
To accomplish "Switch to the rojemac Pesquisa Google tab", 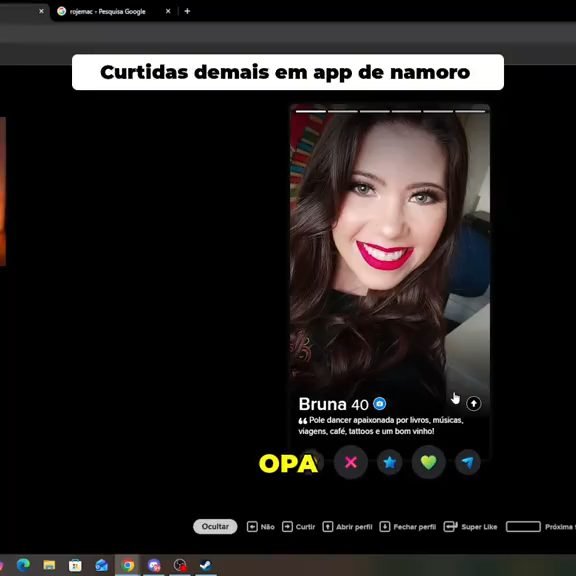I will tap(108, 11).
